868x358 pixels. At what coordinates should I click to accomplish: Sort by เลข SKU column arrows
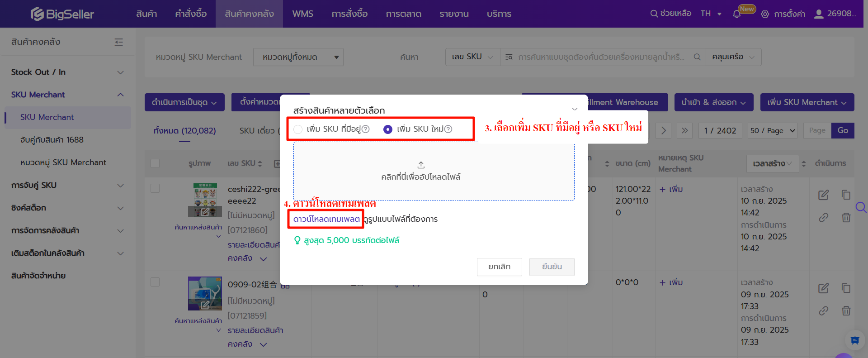click(x=260, y=163)
